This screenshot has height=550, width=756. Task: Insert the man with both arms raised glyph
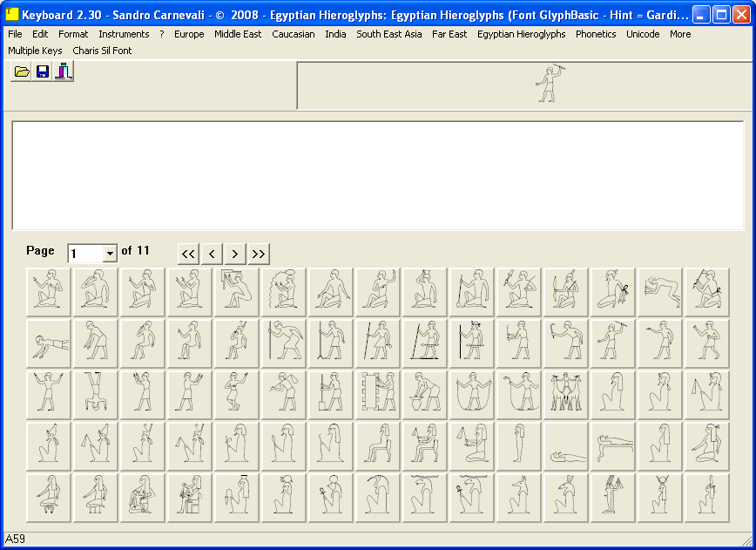pos(49,394)
